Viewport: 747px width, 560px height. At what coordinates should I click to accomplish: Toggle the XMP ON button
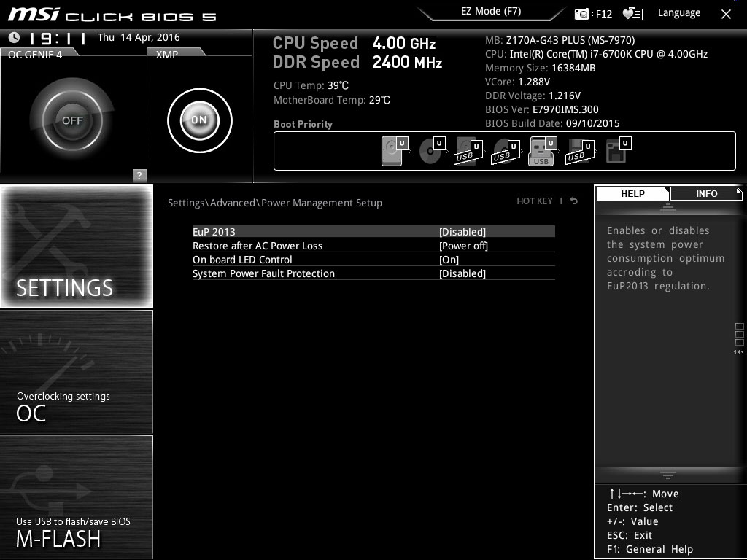[200, 120]
